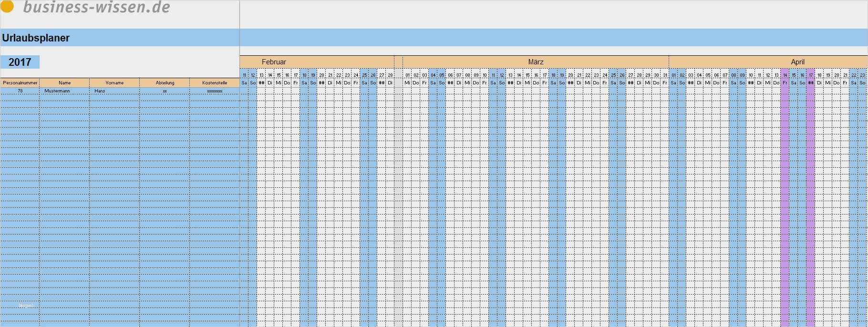Select the cell containing Mustermann
The width and height of the screenshot is (868, 327).
pos(64,91)
